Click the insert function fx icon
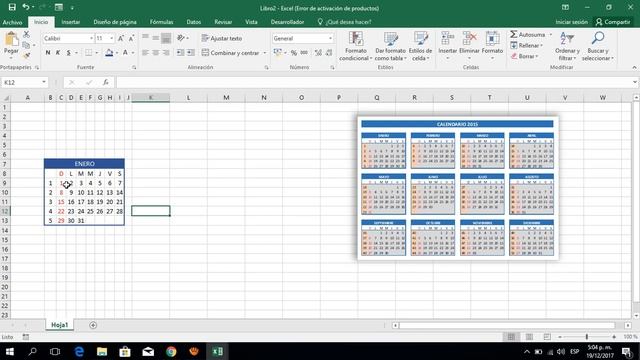640x360 pixels. point(106,82)
